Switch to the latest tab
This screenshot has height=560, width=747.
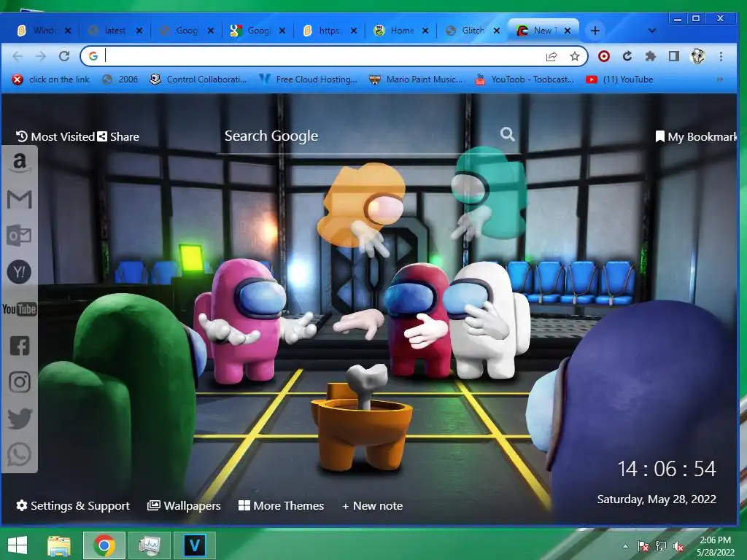[115, 31]
